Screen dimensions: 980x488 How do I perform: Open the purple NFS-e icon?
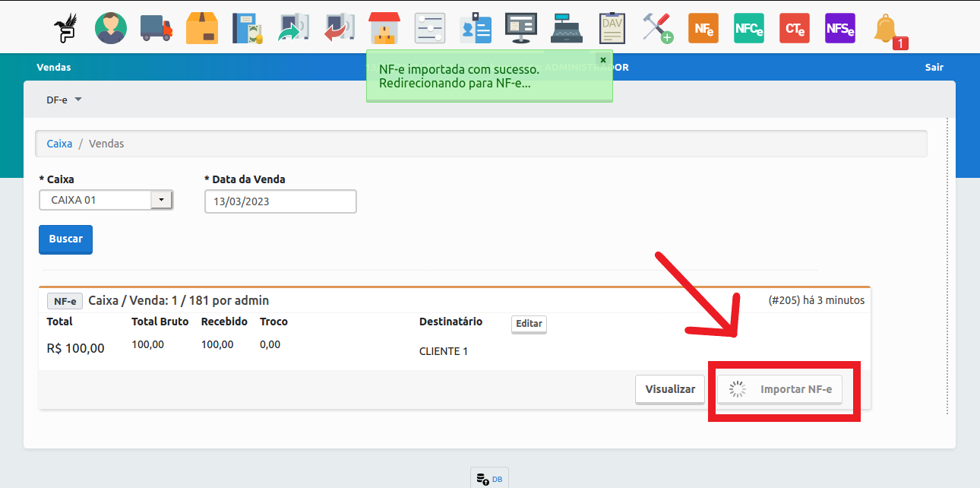(x=839, y=28)
